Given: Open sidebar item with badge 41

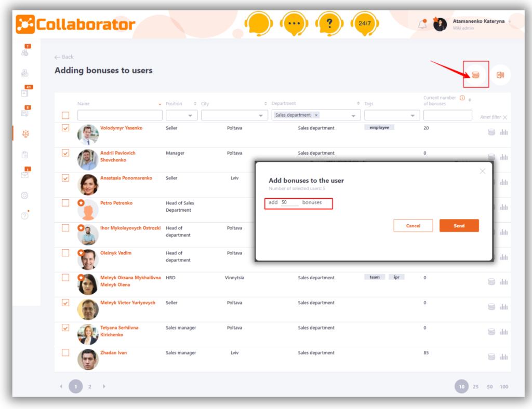Looking at the screenshot, I should (x=25, y=93).
